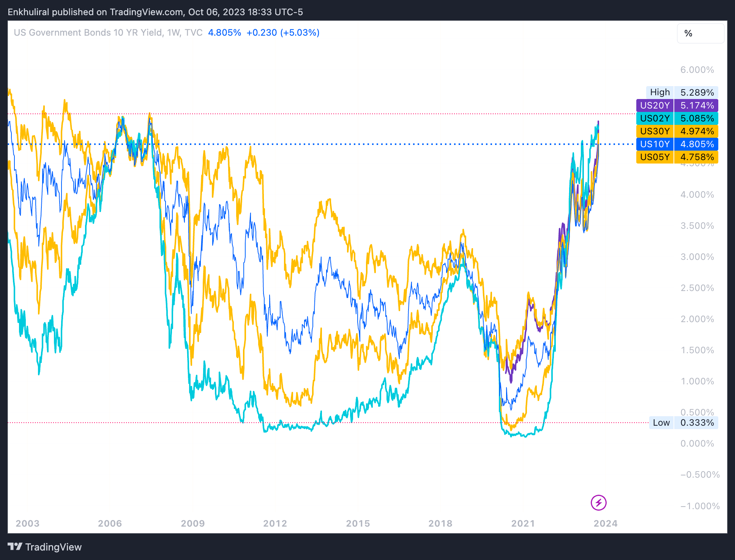Viewport: 735px width, 560px height.
Task: Click the US30Y yield label
Action: [x=677, y=131]
